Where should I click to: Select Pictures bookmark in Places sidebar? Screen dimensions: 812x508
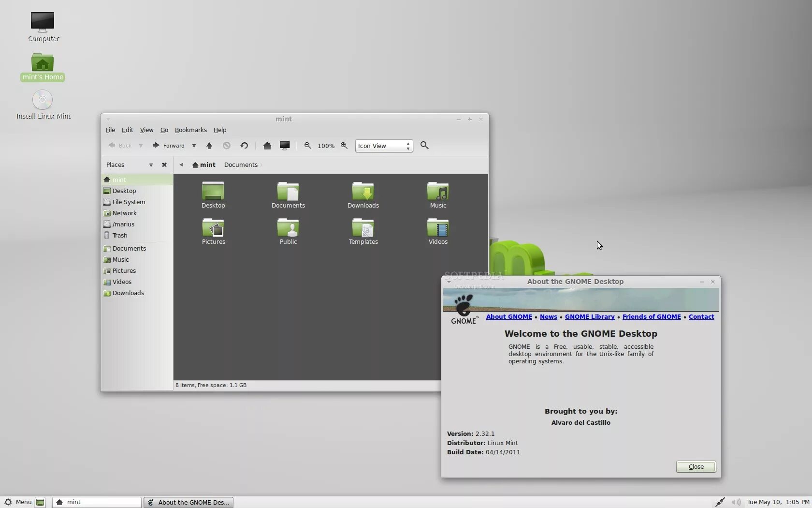pos(137,271)
